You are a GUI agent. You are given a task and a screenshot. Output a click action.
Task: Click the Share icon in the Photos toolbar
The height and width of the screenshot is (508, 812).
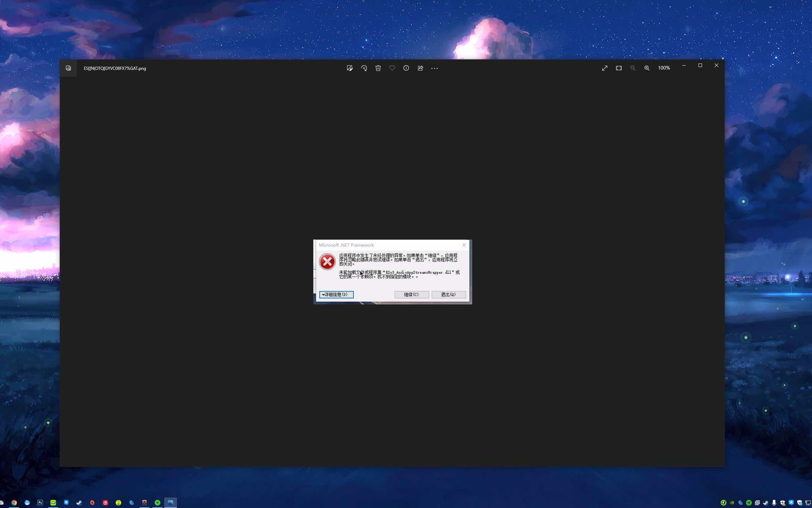pos(420,68)
